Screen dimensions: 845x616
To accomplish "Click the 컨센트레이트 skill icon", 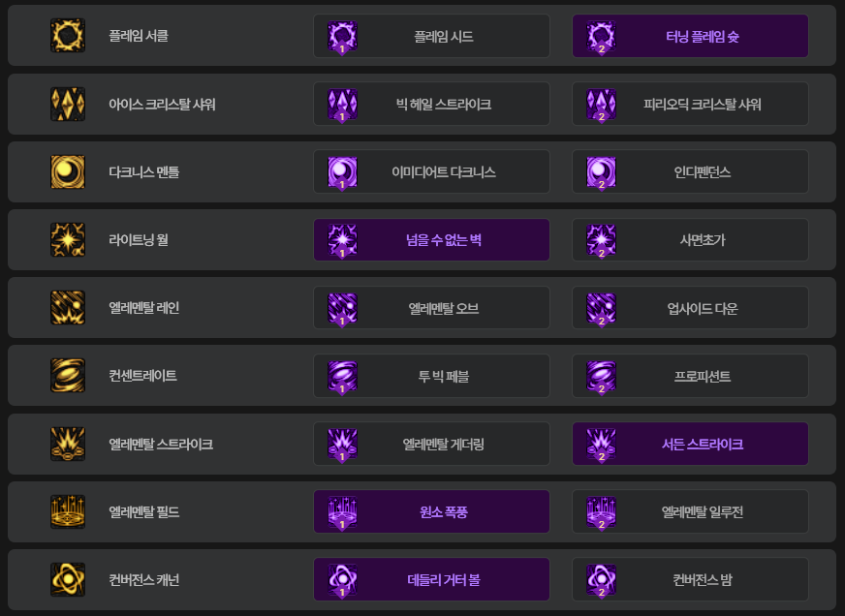I will pyautogui.click(x=68, y=375).
